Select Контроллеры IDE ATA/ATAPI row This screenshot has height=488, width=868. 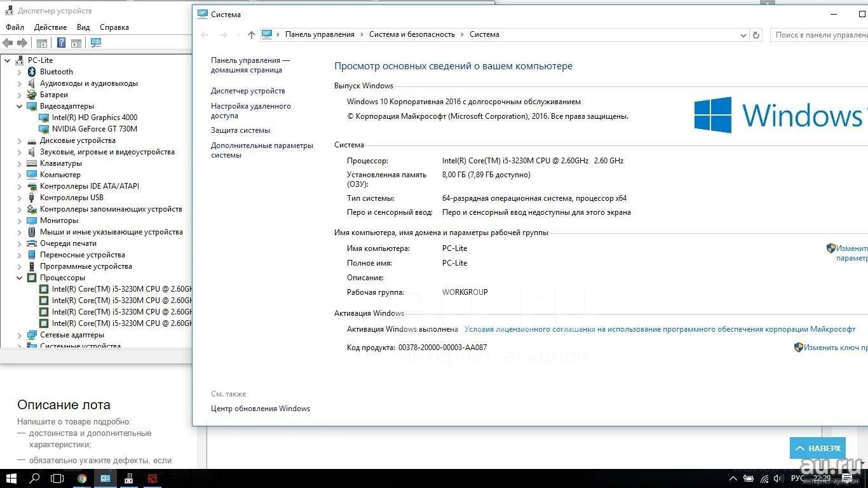point(89,186)
